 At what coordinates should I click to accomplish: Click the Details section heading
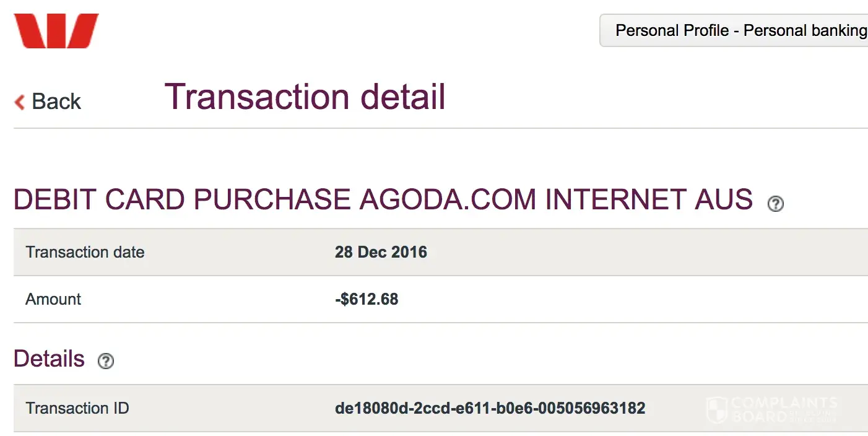[x=49, y=359]
